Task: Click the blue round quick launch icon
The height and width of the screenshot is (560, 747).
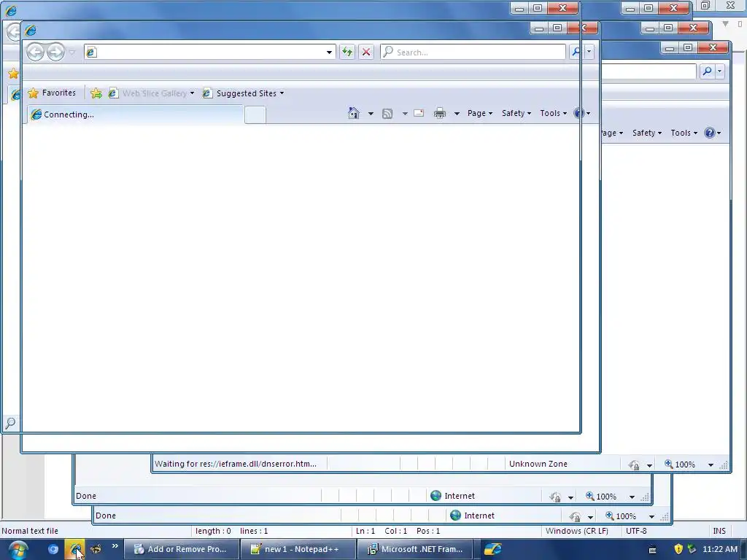Action: click(53, 549)
